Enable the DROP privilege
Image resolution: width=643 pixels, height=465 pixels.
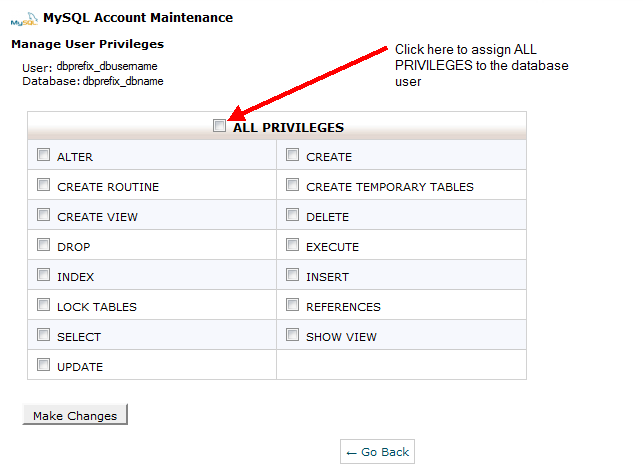(43, 245)
